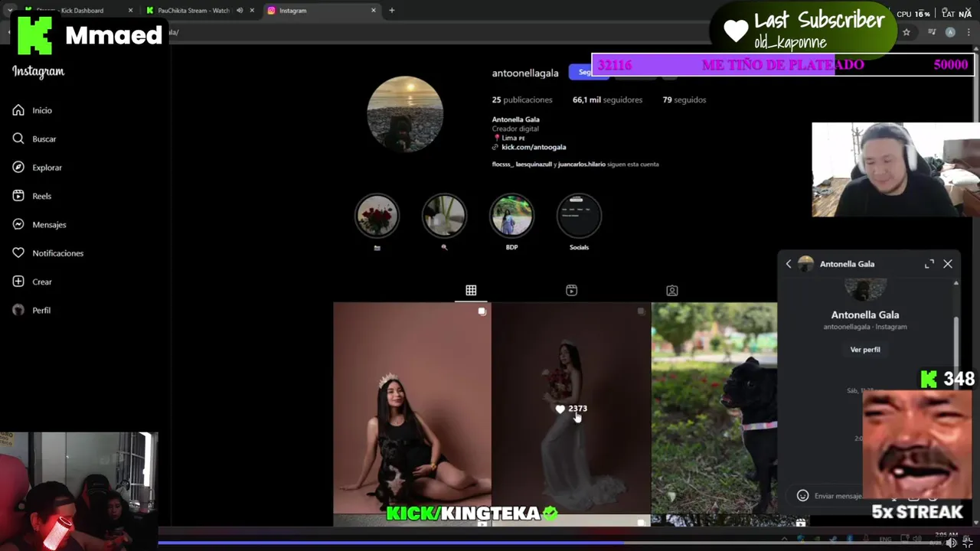Click flocsss_ follower name link

502,164
